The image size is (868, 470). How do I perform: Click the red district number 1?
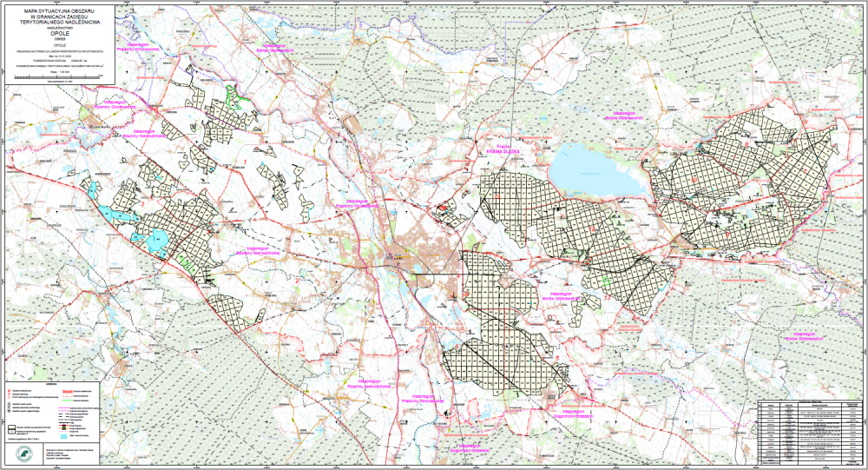[246, 162]
